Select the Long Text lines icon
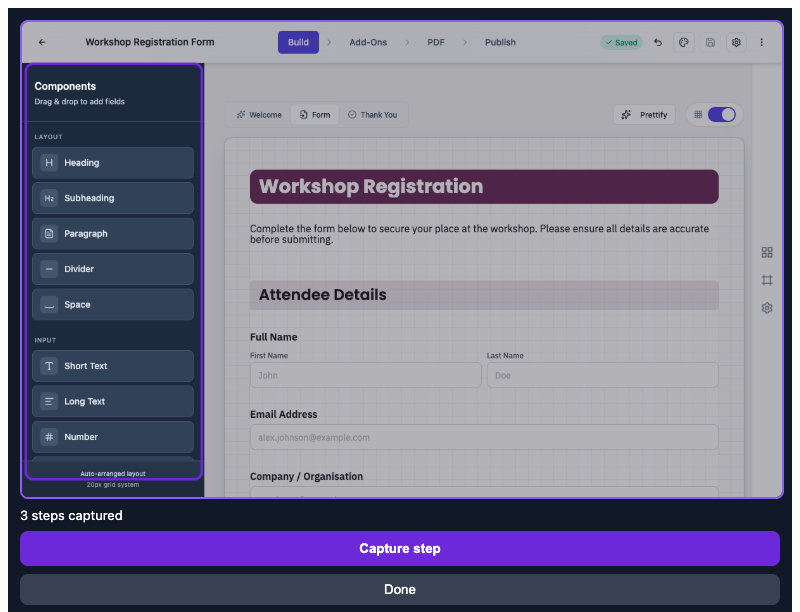This screenshot has height=612, width=800. (49, 401)
